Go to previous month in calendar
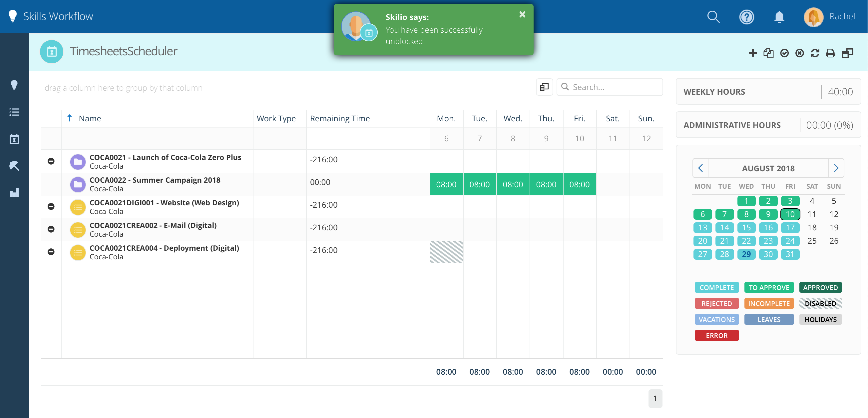 pyautogui.click(x=700, y=168)
